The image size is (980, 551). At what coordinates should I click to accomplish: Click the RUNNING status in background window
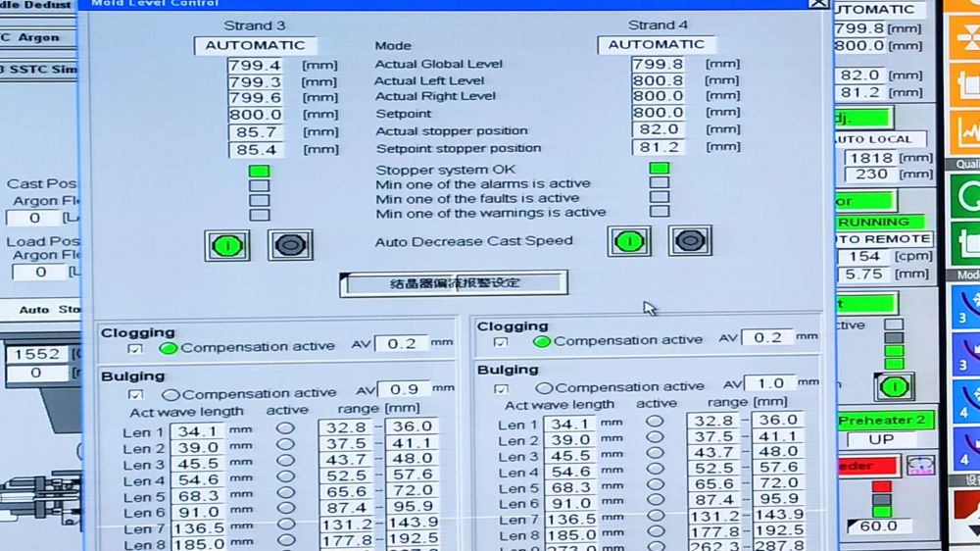(879, 222)
